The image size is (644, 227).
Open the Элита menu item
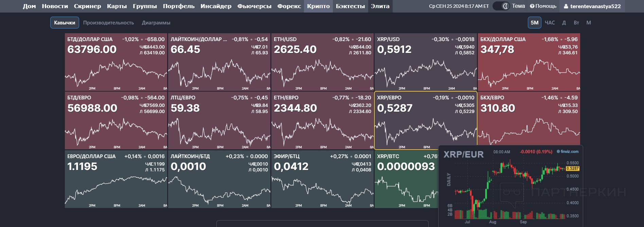pyautogui.click(x=380, y=6)
